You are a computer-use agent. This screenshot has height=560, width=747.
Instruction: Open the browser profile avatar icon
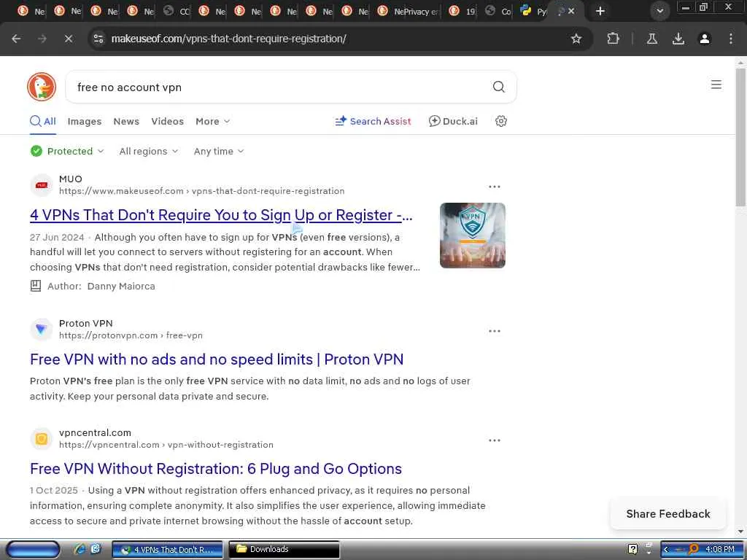click(704, 39)
